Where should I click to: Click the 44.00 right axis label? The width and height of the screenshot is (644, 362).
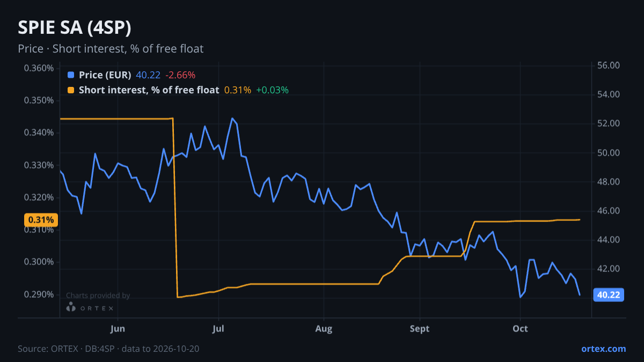point(609,240)
